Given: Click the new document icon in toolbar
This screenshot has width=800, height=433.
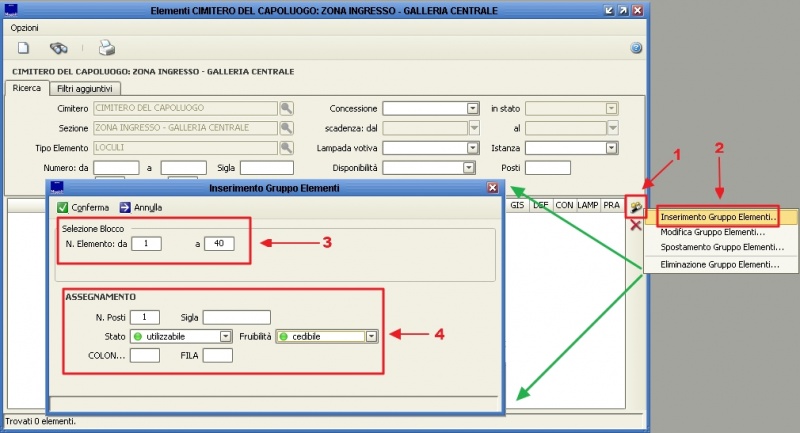Looking at the screenshot, I should pyautogui.click(x=23, y=48).
